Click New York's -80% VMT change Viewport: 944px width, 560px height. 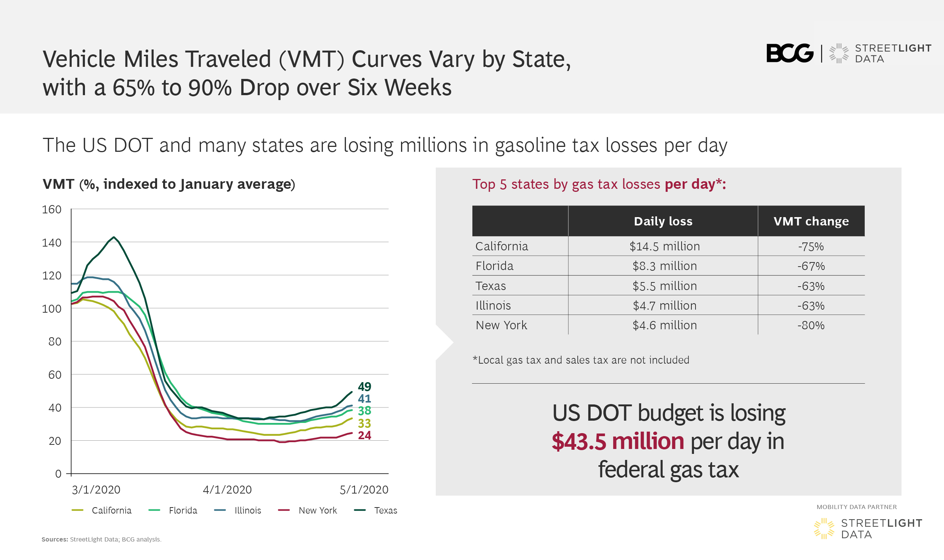[811, 325]
